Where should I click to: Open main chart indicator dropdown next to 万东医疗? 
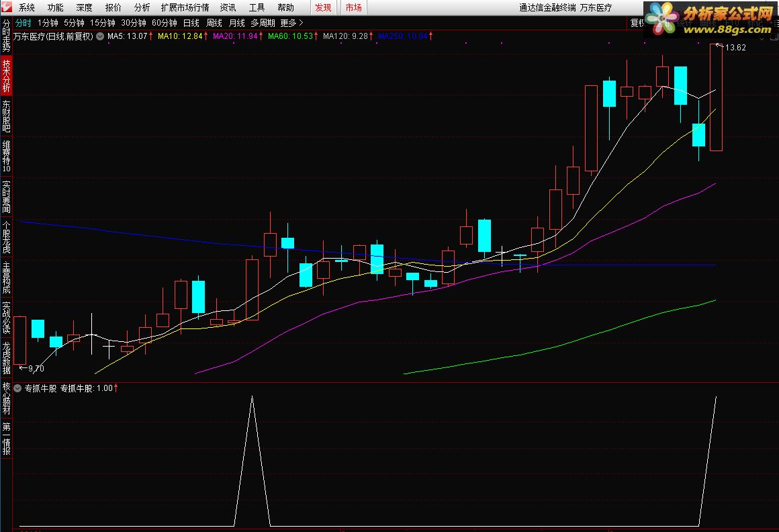[100, 36]
